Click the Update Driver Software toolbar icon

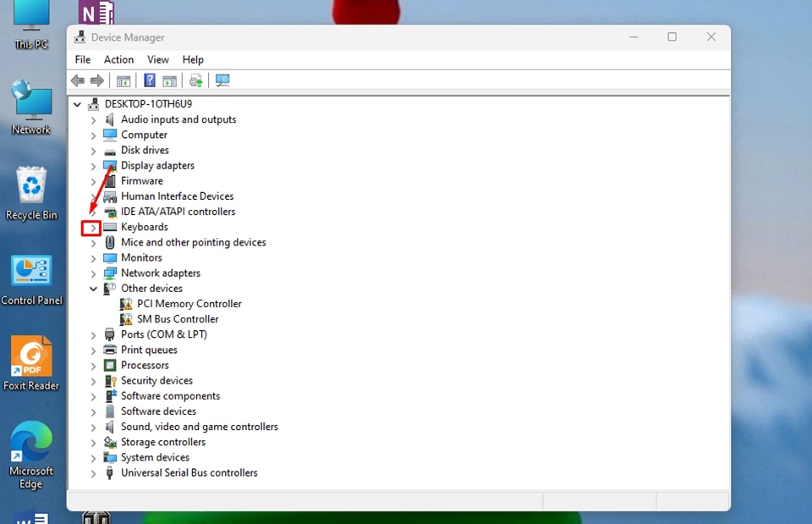point(195,80)
